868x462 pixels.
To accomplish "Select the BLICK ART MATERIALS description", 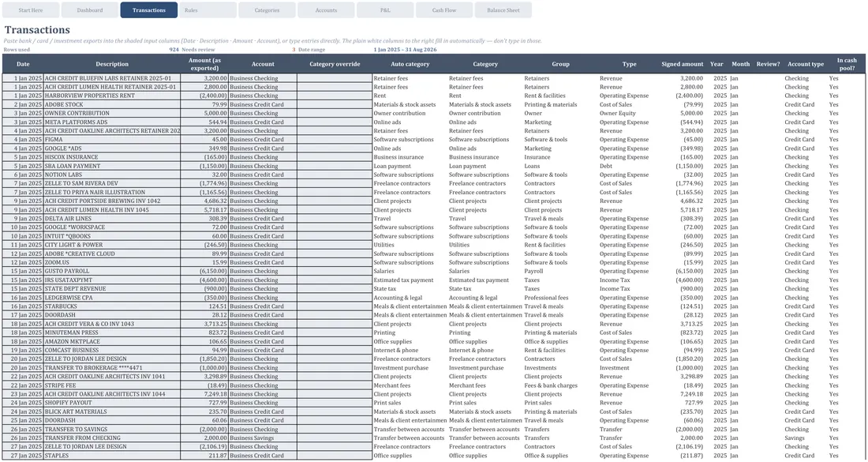I will [112, 411].
